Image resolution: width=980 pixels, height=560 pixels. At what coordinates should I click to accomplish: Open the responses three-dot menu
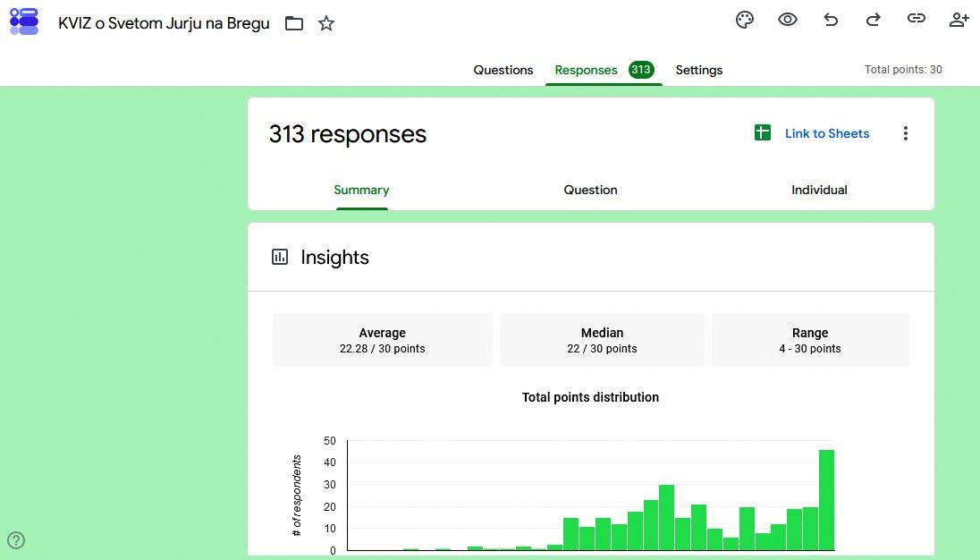pyautogui.click(x=905, y=133)
